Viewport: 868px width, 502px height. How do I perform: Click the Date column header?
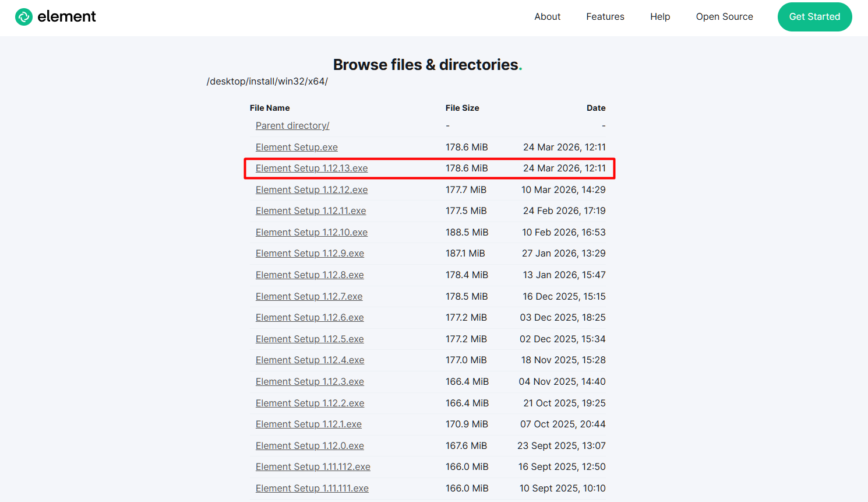coord(596,108)
